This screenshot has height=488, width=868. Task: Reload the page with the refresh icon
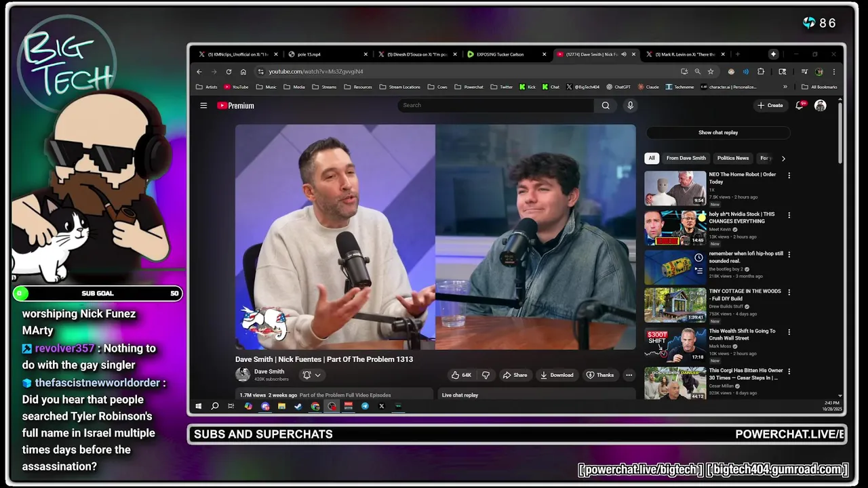point(229,71)
